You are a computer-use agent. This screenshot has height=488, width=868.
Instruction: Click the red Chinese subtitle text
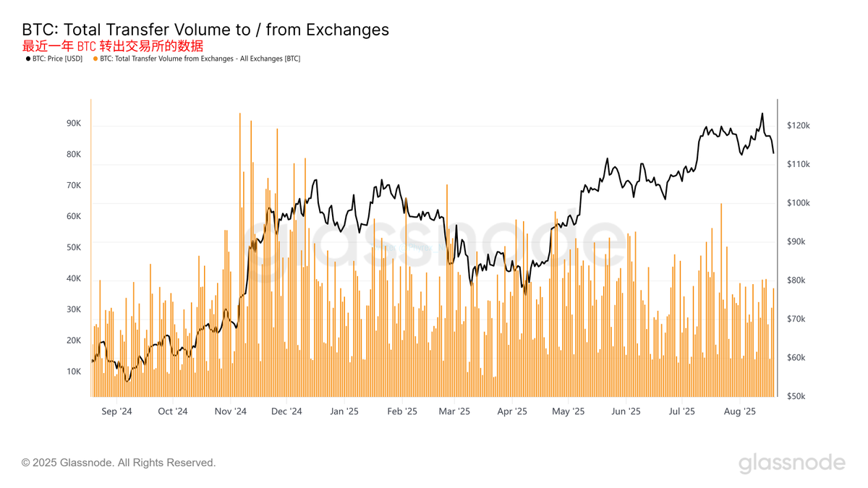coord(113,46)
